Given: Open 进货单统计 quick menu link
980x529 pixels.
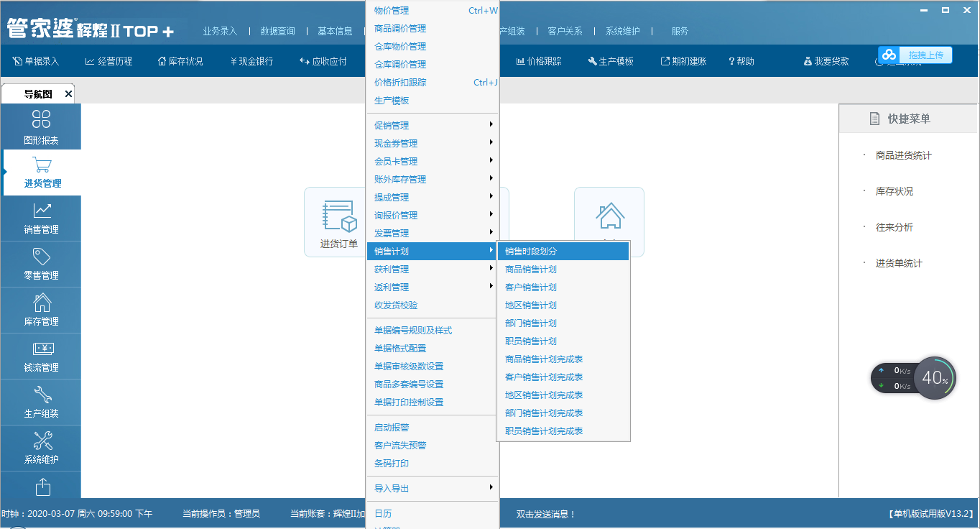Looking at the screenshot, I should [x=899, y=263].
